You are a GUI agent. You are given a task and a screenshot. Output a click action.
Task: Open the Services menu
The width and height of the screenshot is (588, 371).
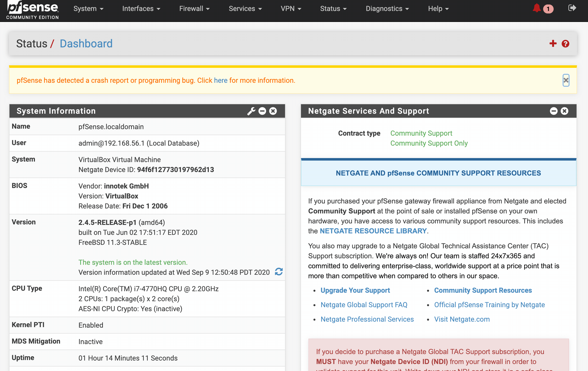(245, 9)
